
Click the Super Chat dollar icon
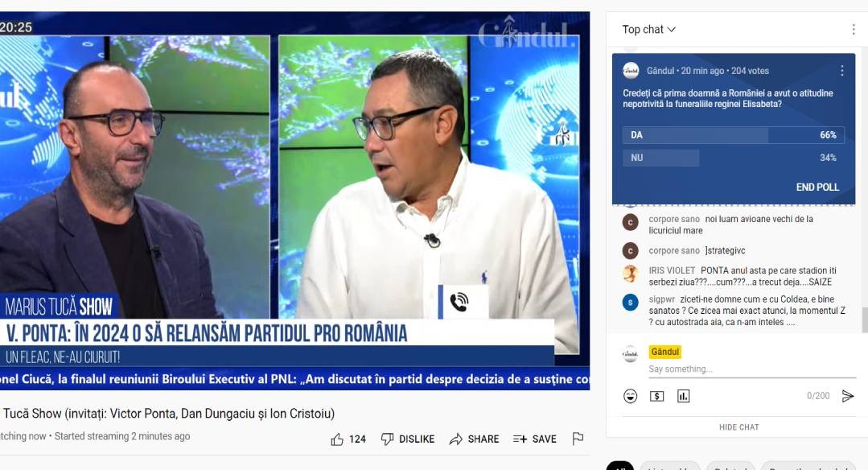pyautogui.click(x=656, y=396)
